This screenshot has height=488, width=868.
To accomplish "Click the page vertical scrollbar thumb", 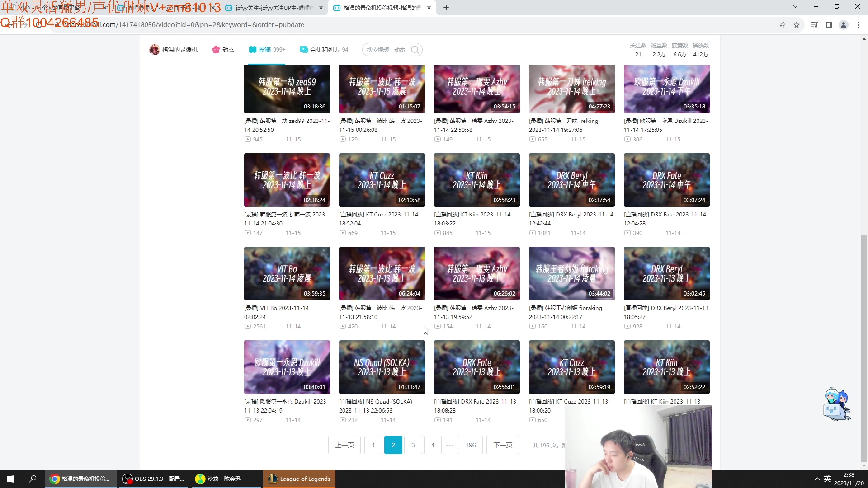I will (x=864, y=348).
